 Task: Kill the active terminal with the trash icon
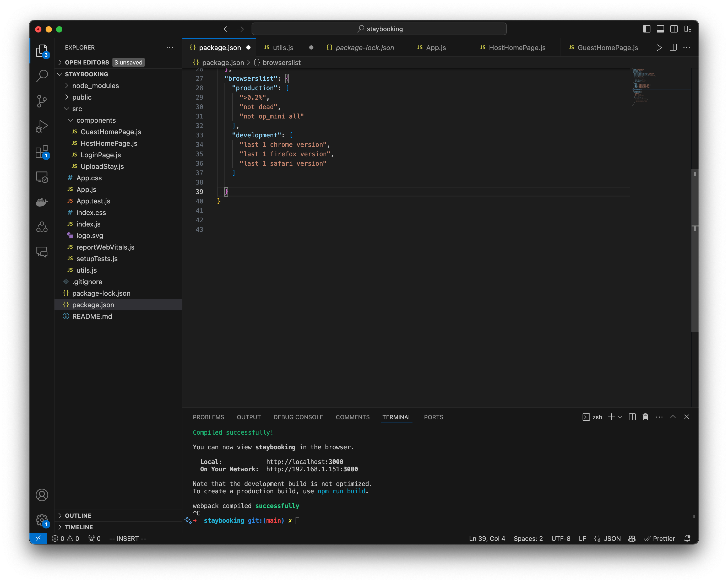[x=645, y=417]
